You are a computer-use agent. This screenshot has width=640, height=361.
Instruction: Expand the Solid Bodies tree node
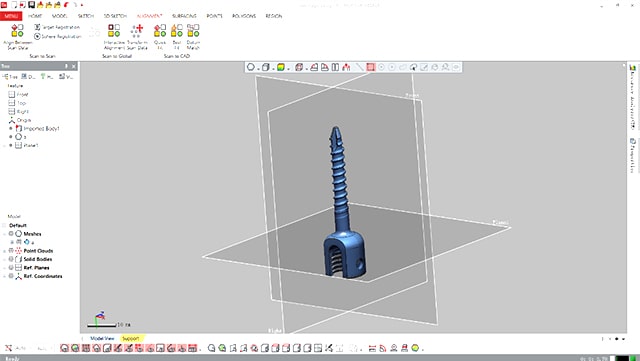tap(4, 259)
